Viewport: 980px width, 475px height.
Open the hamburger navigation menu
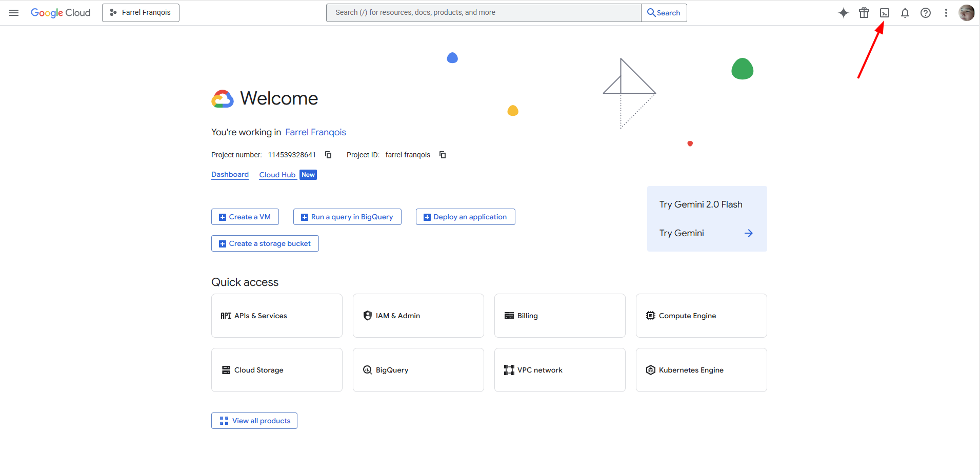(x=14, y=13)
